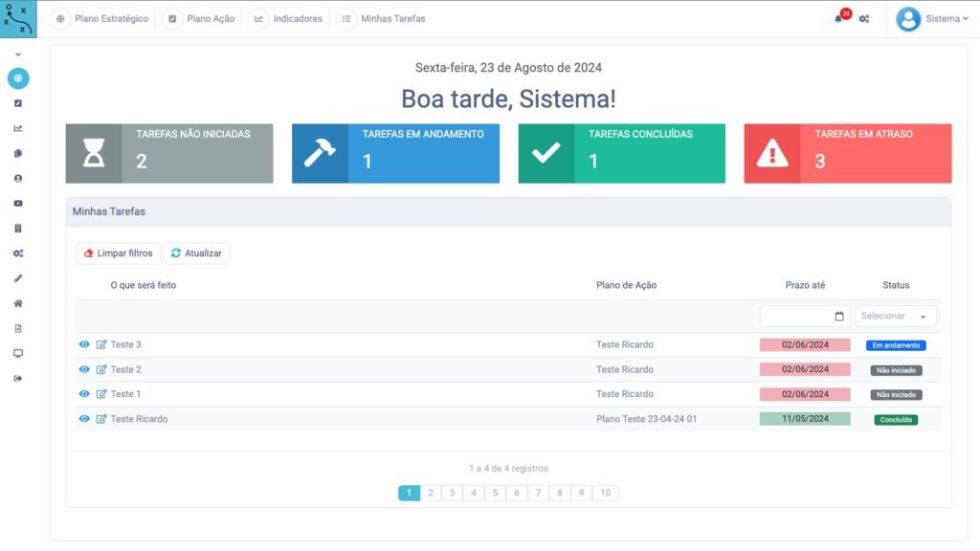Click the pencil icon in left sidebar
Image resolution: width=980 pixels, height=551 pixels.
pos(18,278)
